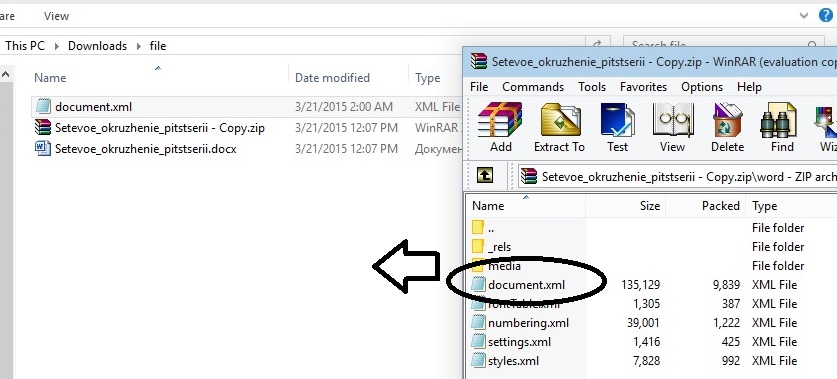Click the document.xml file icon in Explorer
The width and height of the screenshot is (837, 379).
click(x=43, y=106)
